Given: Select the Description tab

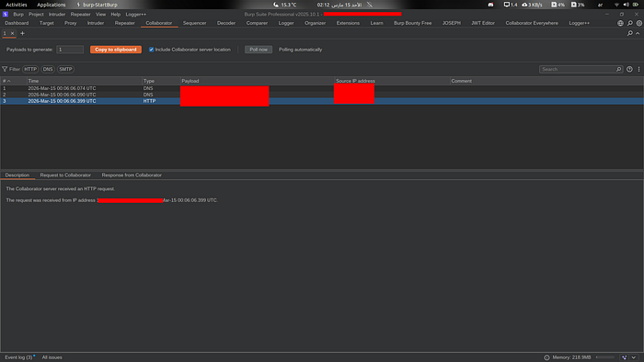Looking at the screenshot, I should tap(17, 175).
